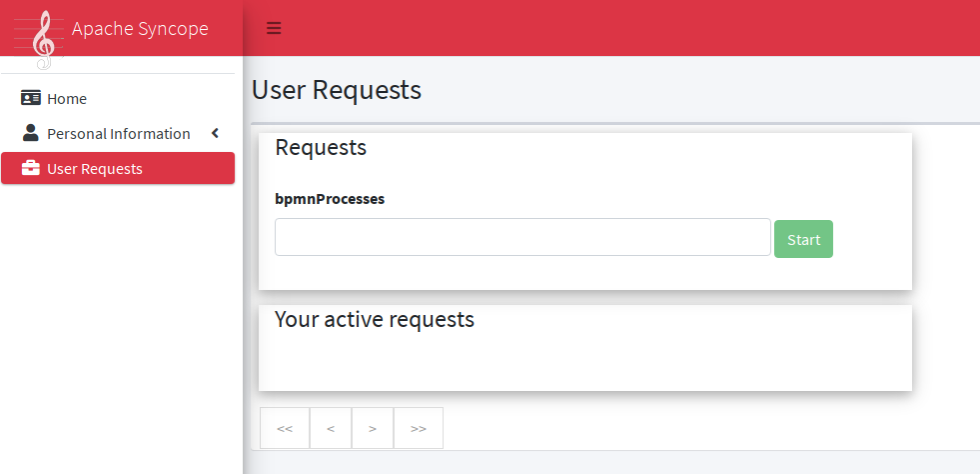
Task: Click the person icon beside Personal Information
Action: (31, 134)
